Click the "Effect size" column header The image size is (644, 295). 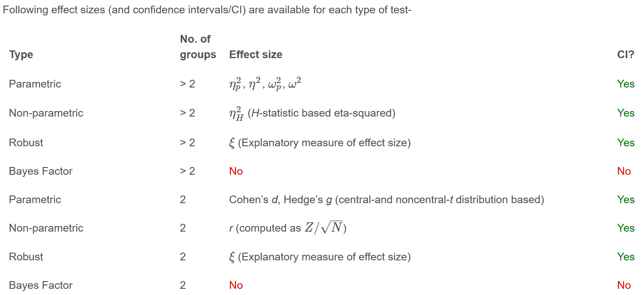255,54
